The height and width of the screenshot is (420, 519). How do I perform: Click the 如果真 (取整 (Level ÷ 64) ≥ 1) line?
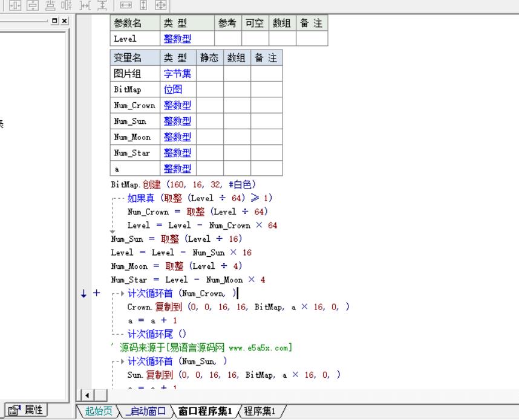click(x=200, y=198)
